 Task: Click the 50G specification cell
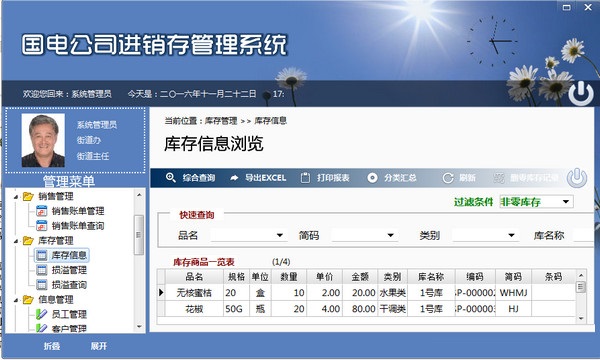(x=236, y=308)
